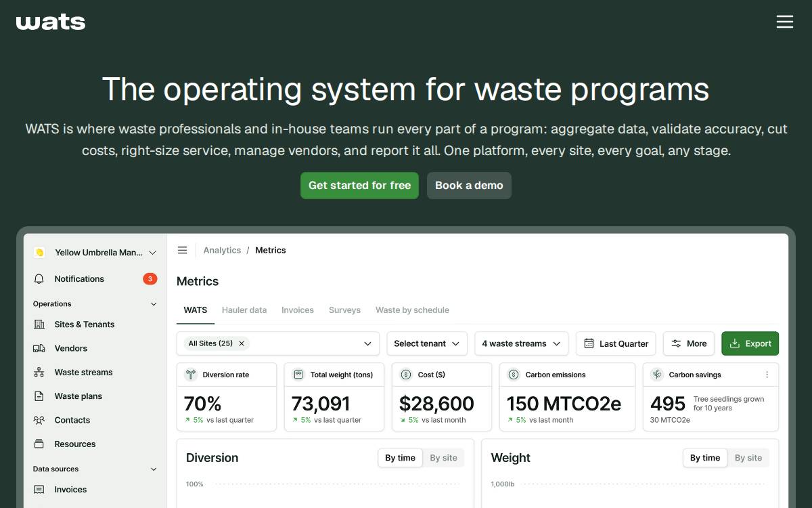Select By site in Diversion chart

443,458
